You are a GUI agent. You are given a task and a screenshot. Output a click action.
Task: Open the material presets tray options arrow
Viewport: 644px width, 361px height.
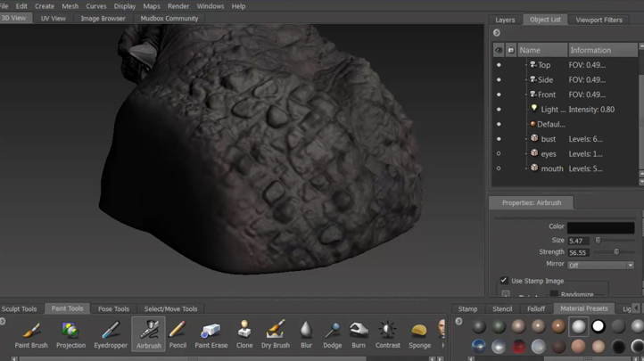point(458,321)
